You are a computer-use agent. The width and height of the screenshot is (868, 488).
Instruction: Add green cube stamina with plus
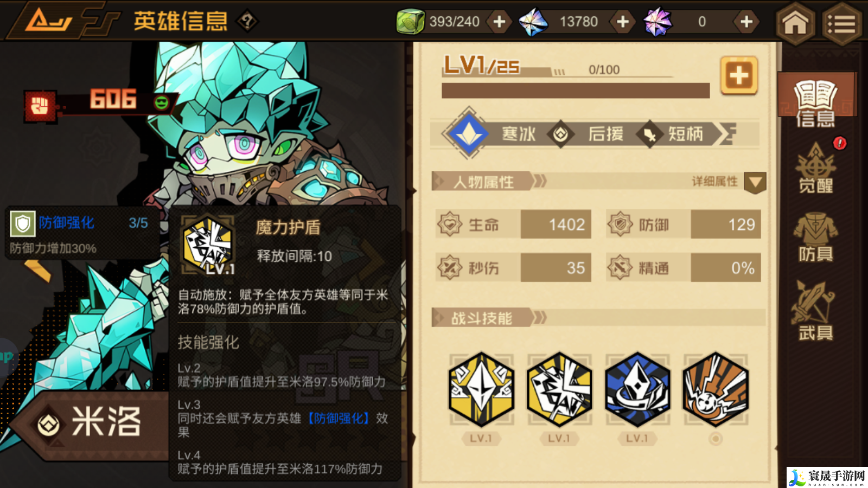pyautogui.click(x=499, y=22)
